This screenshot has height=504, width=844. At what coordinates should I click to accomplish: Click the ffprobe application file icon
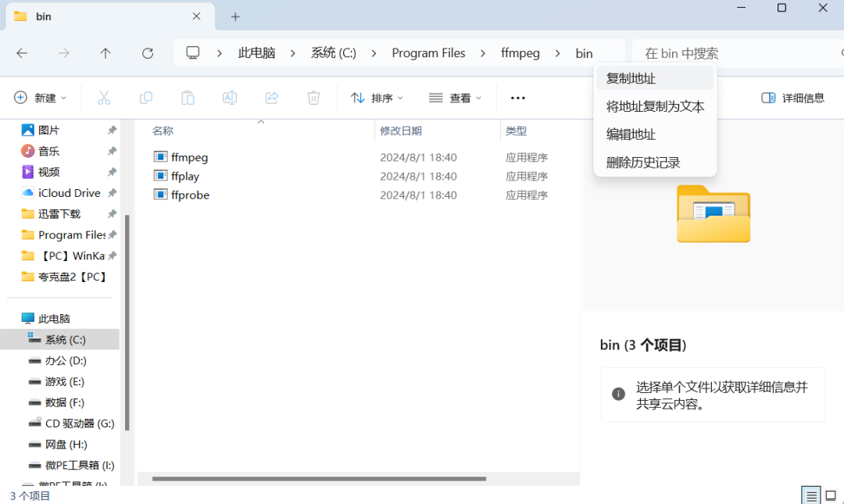click(x=160, y=195)
